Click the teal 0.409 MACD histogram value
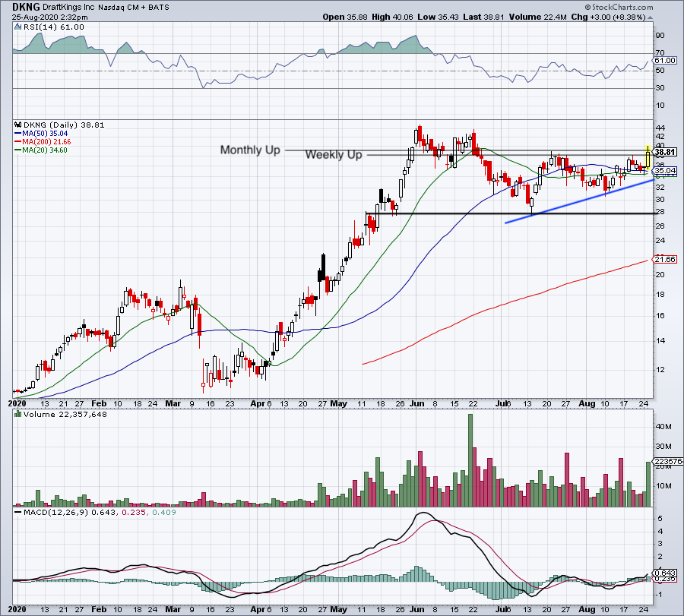The image size is (684, 616). click(163, 512)
